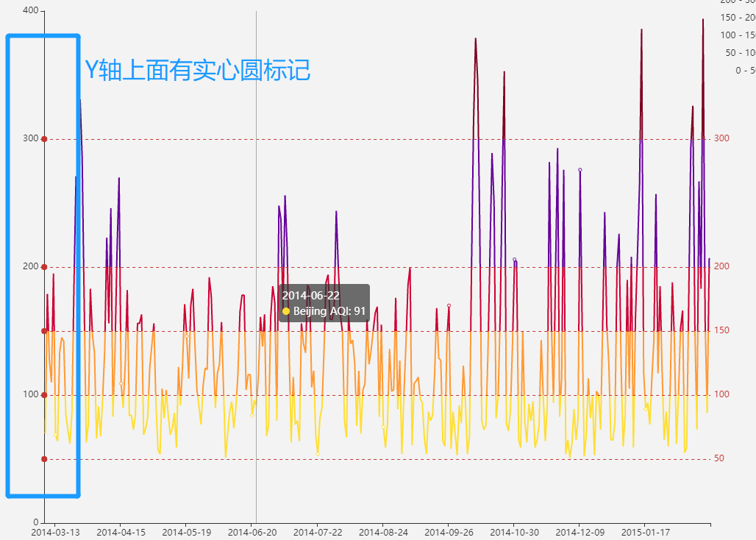This screenshot has width=756, height=540.
Task: Select the yellow data point circle above 2015-01-17
Action: (646, 409)
